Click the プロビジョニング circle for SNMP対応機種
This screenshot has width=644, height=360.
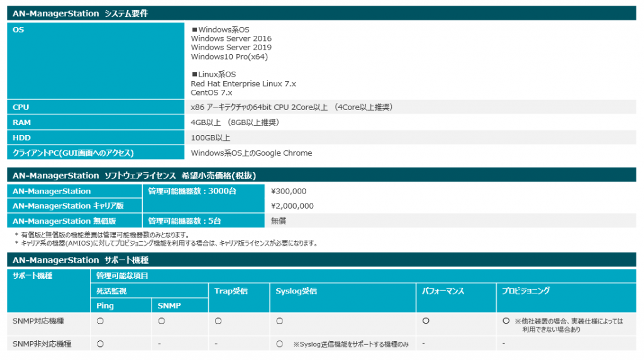coord(506,320)
